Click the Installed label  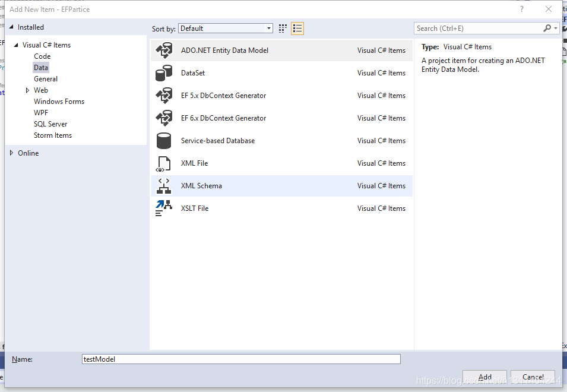pos(31,27)
